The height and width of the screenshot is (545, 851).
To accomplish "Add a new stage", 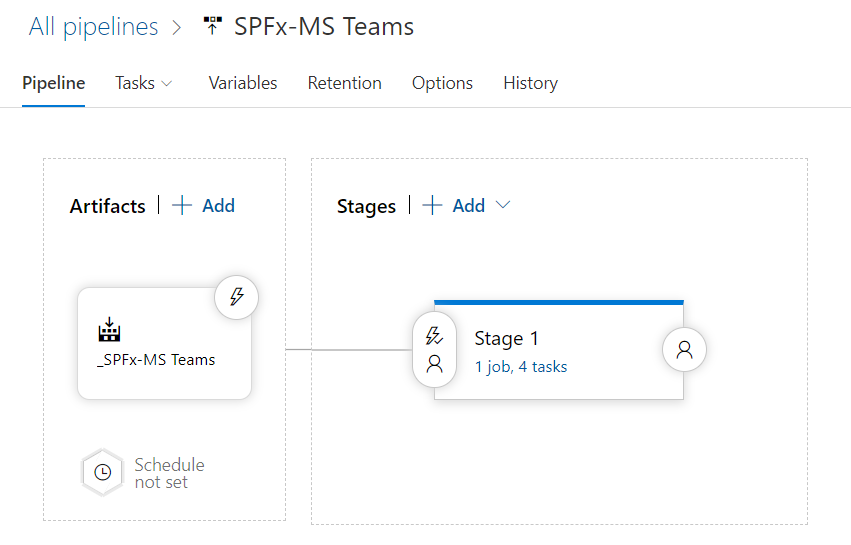I will click(468, 206).
